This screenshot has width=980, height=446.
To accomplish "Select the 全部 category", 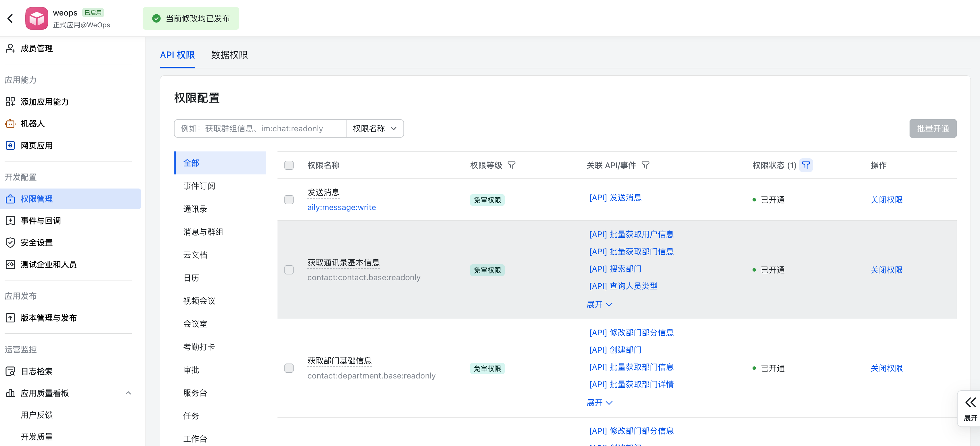I will pos(220,163).
